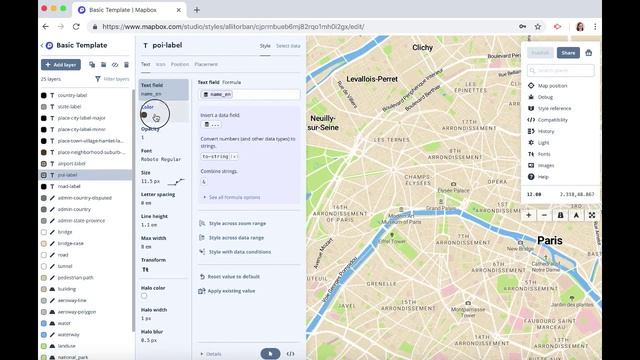
Task: Click the duplicate layer icon
Action: pyautogui.click(x=92, y=64)
